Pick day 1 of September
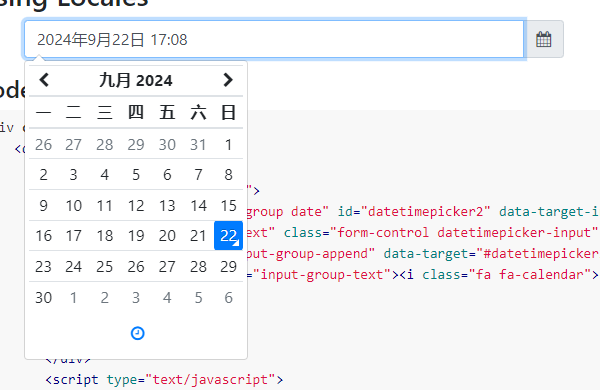Viewport: 600px width, 390px height. (x=228, y=145)
